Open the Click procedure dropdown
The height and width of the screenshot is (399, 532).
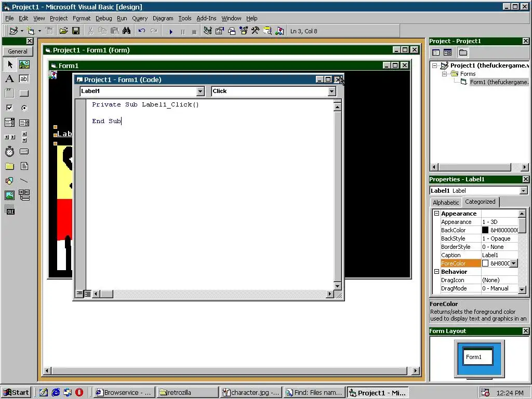332,91
